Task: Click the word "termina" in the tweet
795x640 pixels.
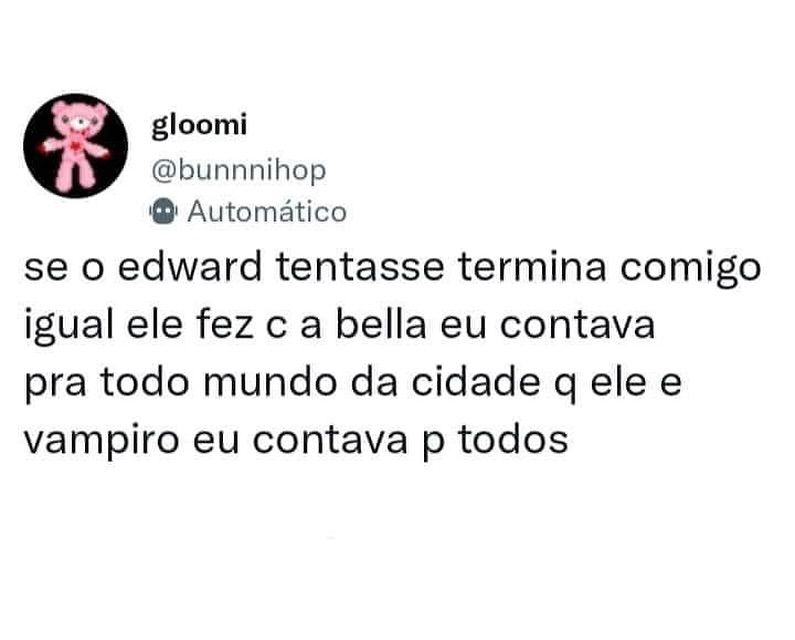Action: click(532, 267)
